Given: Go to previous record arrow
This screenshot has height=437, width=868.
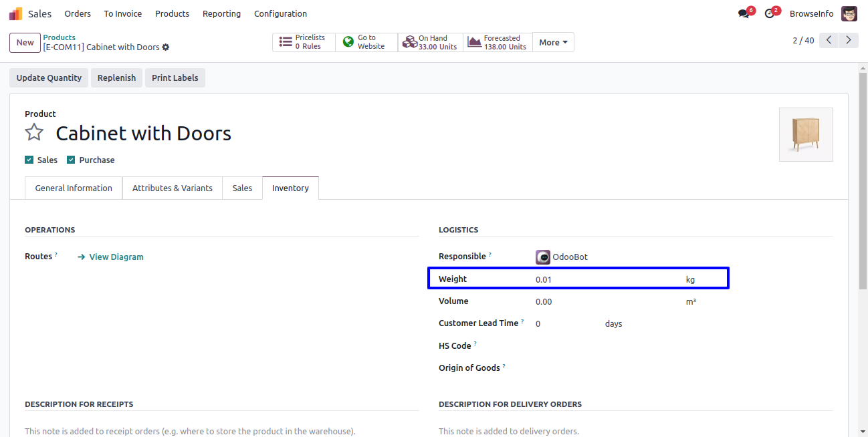Looking at the screenshot, I should [x=829, y=40].
